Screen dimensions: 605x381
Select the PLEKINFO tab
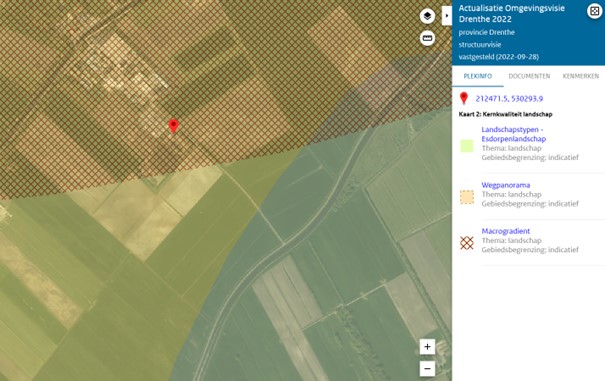pyautogui.click(x=478, y=76)
